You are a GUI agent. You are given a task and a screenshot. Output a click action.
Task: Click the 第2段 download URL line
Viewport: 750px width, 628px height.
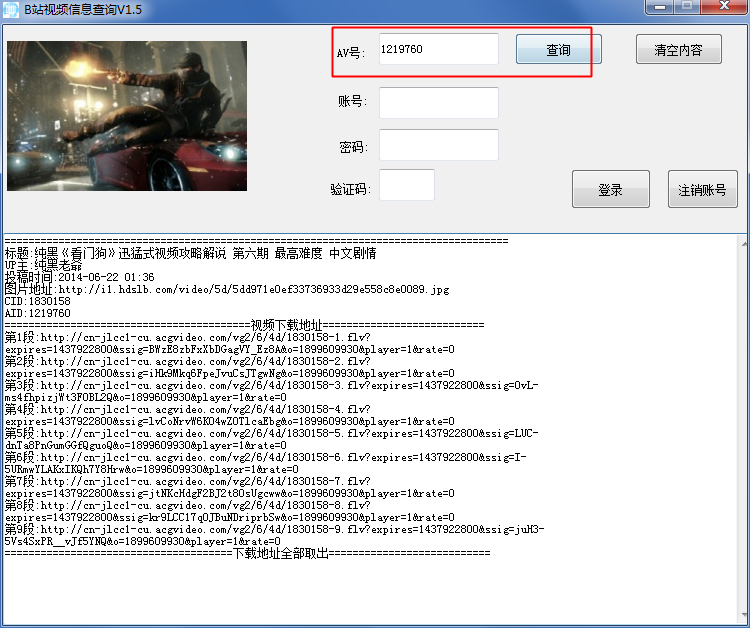tap(230, 367)
